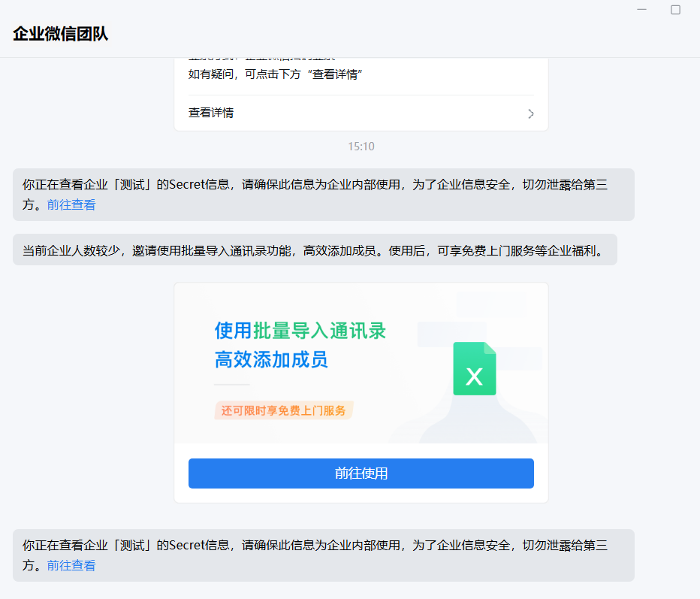This screenshot has height=599, width=700.
Task: Minimize the window
Action: click(641, 9)
